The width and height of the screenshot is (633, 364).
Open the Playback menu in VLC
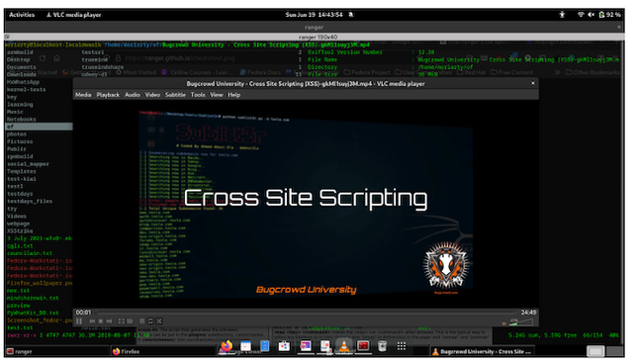[108, 95]
